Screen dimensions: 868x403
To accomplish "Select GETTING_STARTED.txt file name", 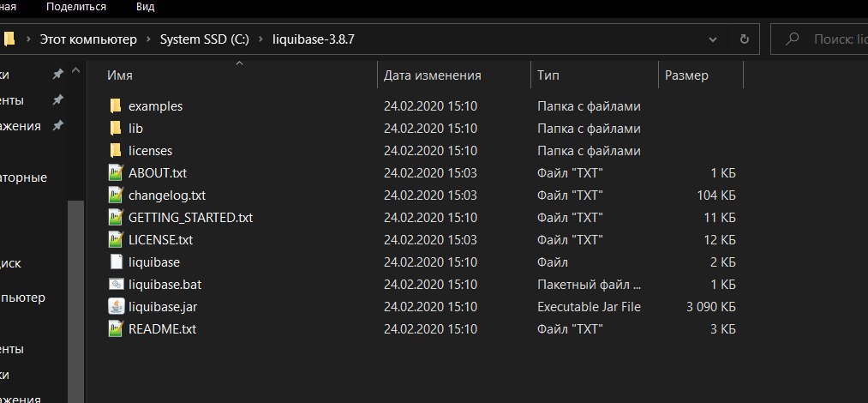I will (x=190, y=218).
